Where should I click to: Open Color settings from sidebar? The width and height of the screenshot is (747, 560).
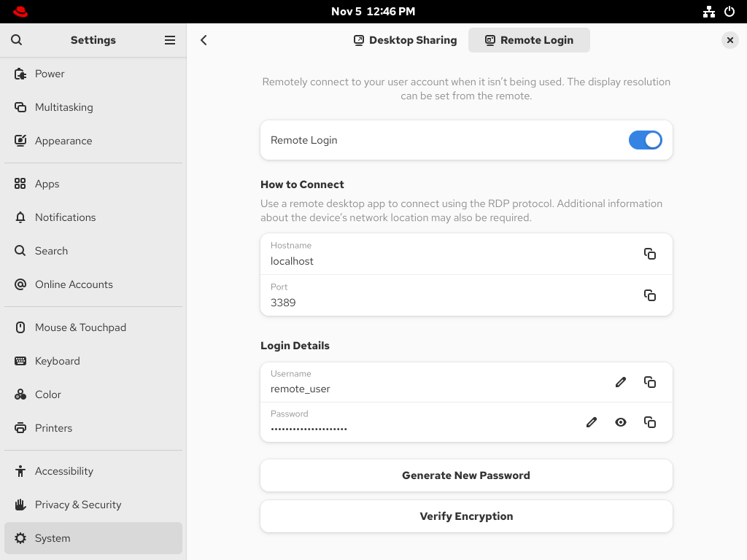50,394
